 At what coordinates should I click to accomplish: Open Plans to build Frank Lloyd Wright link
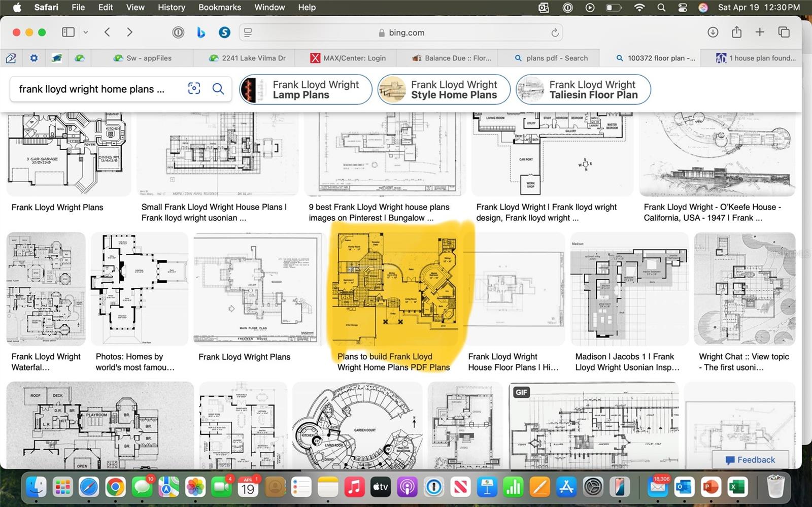click(x=393, y=362)
